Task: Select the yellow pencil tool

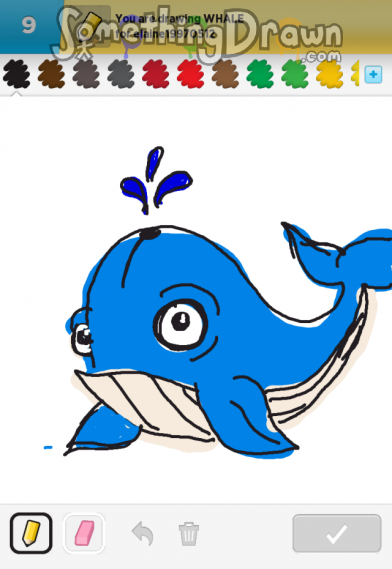Action: pyautogui.click(x=31, y=533)
